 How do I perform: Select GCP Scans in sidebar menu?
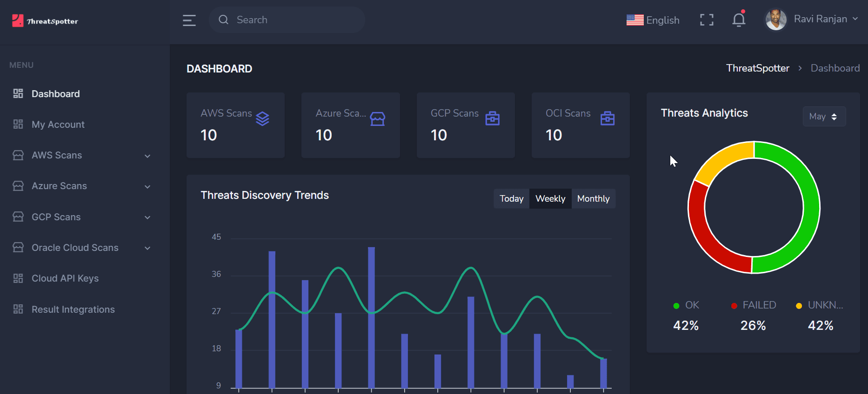56,217
